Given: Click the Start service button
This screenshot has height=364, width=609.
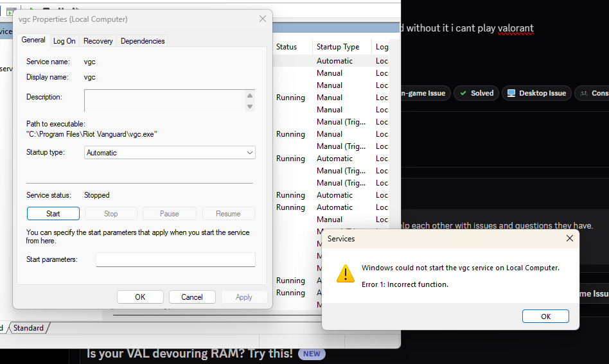Looking at the screenshot, I should 53,213.
